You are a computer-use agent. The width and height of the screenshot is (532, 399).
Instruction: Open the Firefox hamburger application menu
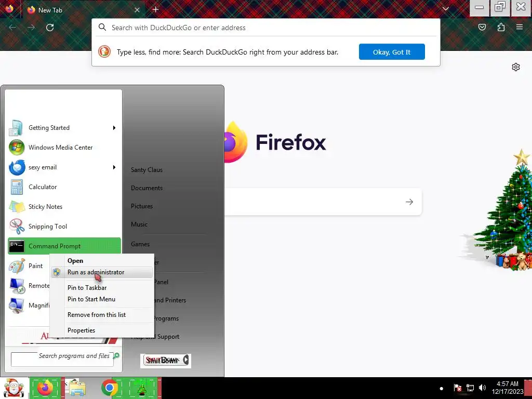point(520,27)
